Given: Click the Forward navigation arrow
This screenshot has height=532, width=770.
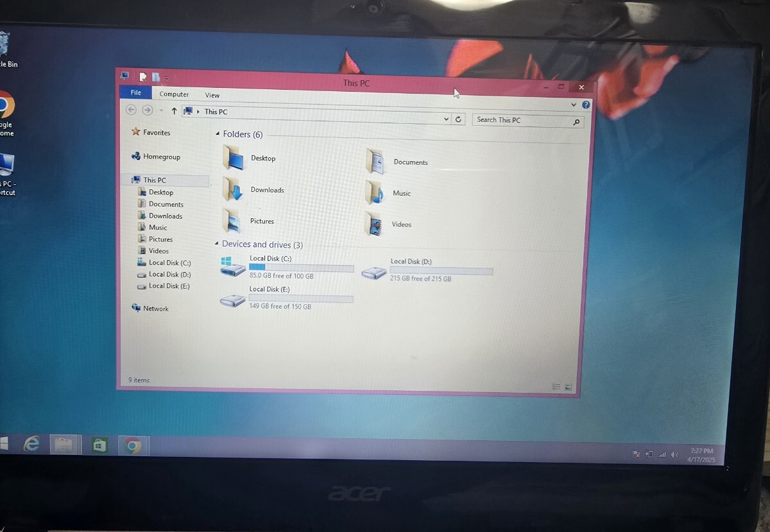Looking at the screenshot, I should pos(148,110).
